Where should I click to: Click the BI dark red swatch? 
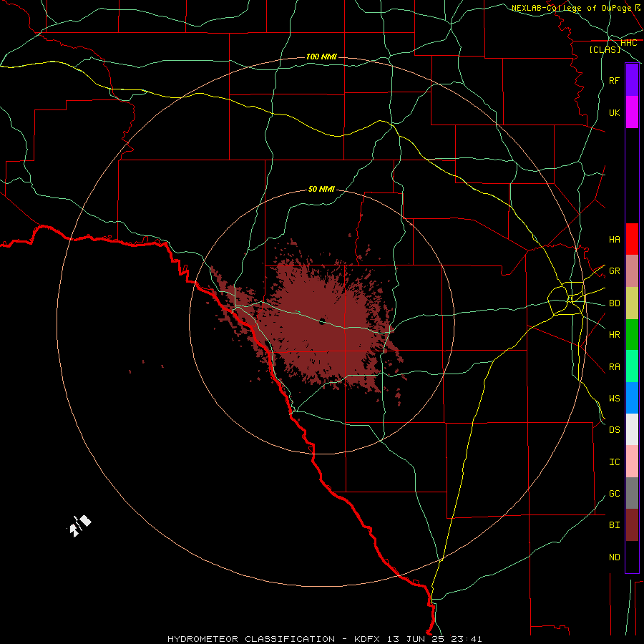coord(632,525)
